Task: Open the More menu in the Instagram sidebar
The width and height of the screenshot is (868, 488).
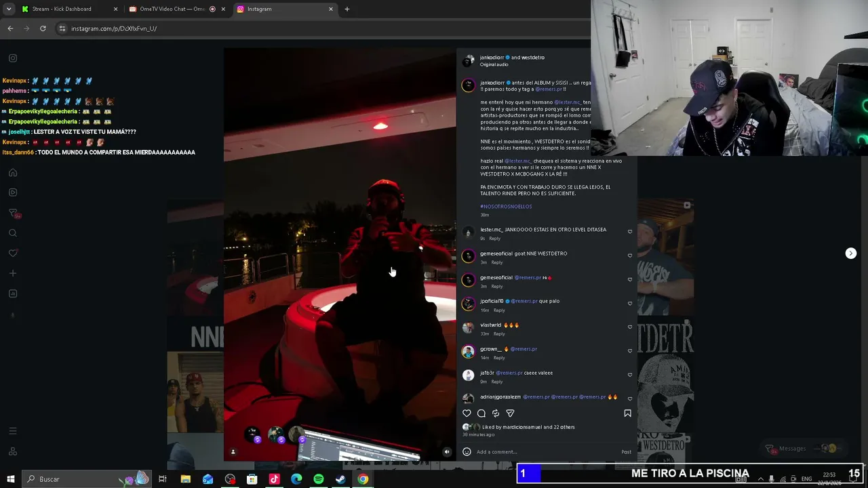Action: [13, 431]
